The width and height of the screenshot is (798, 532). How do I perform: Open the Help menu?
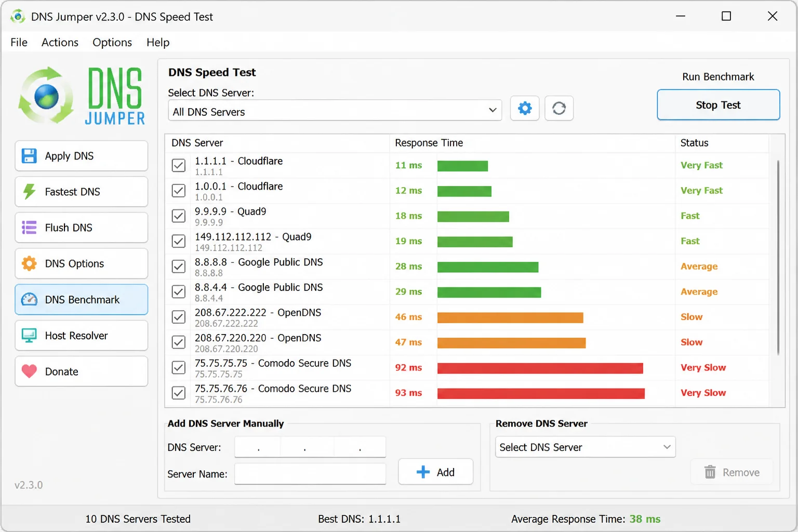[x=158, y=42]
